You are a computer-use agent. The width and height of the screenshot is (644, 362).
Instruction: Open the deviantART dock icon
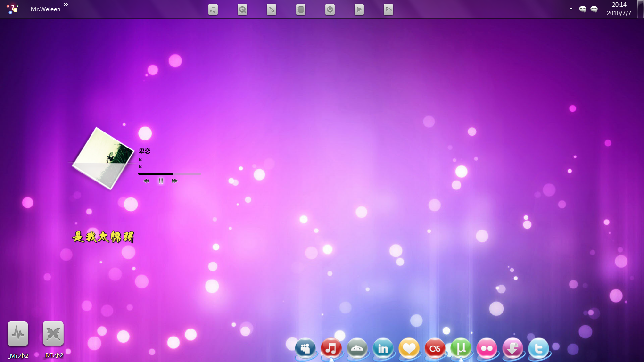pos(357,349)
